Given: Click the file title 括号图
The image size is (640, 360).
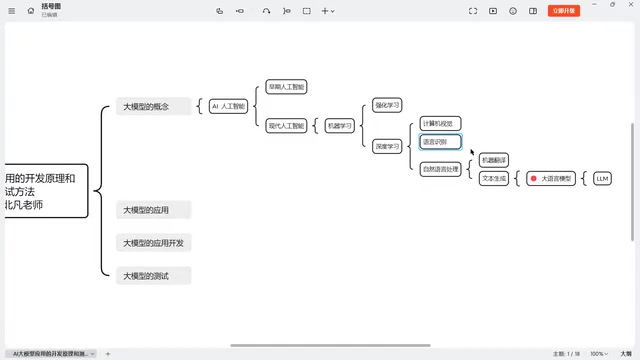Looking at the screenshot, I should click(x=51, y=6).
